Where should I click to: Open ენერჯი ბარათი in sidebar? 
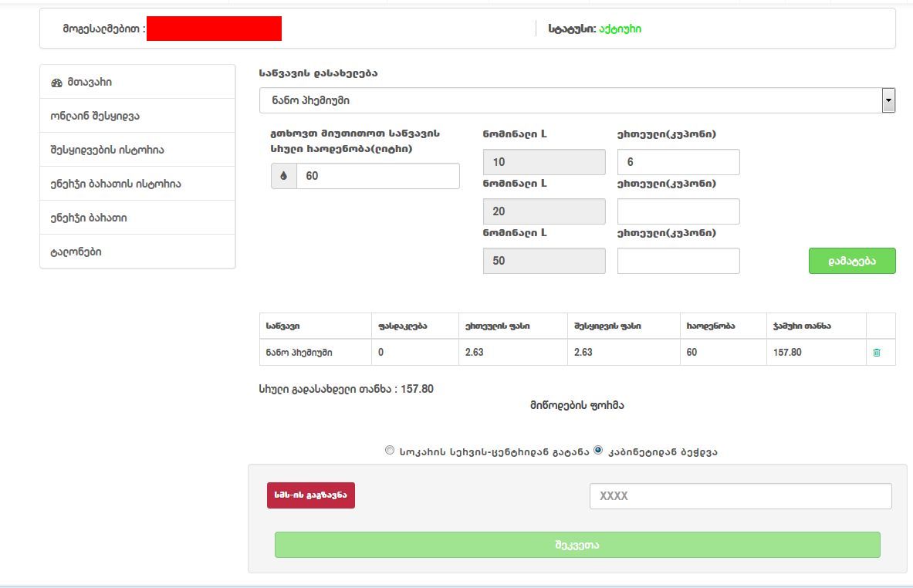point(137,217)
